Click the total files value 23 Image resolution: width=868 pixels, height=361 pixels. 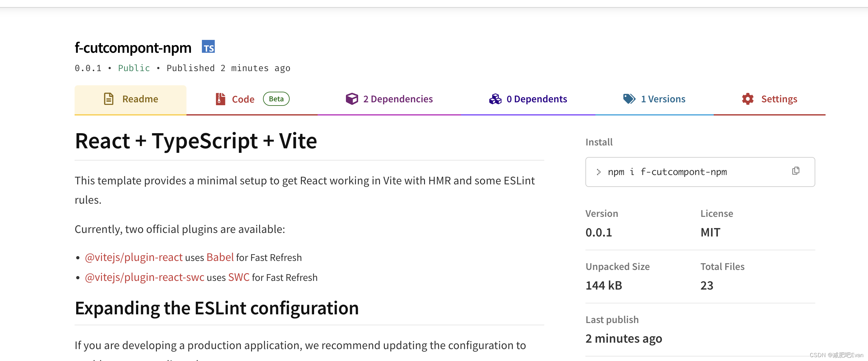coord(707,285)
